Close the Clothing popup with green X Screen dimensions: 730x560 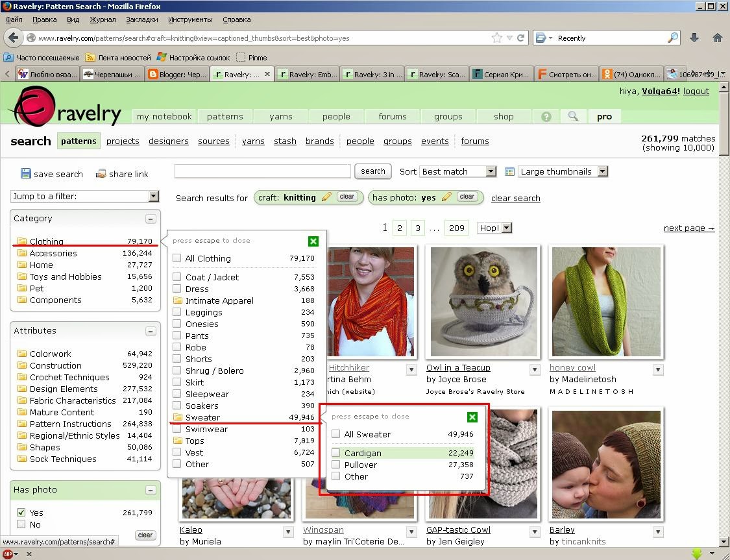pos(313,241)
